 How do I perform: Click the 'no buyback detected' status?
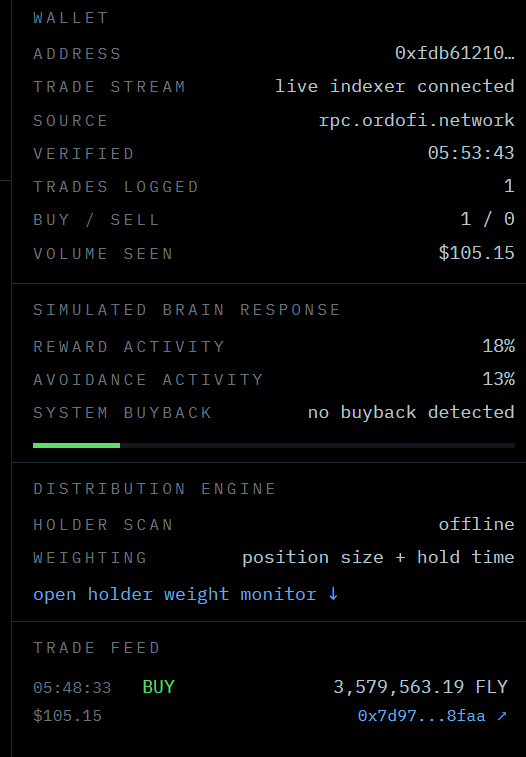pos(411,412)
